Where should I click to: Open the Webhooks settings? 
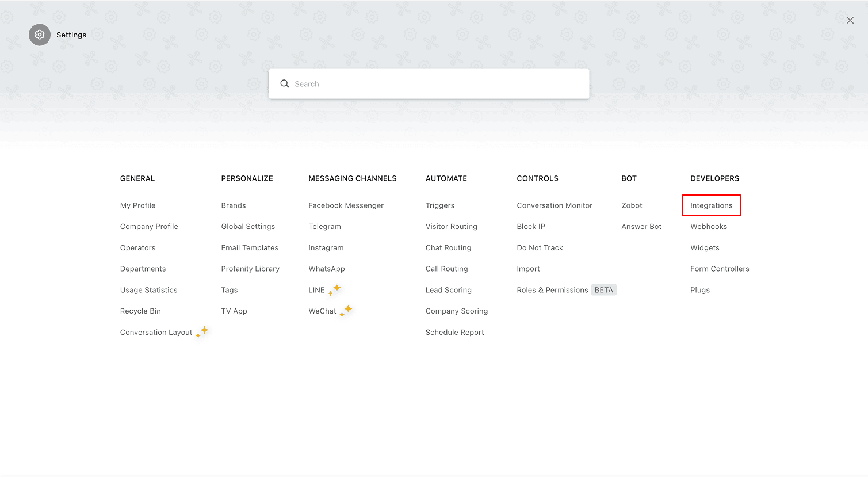tap(709, 227)
